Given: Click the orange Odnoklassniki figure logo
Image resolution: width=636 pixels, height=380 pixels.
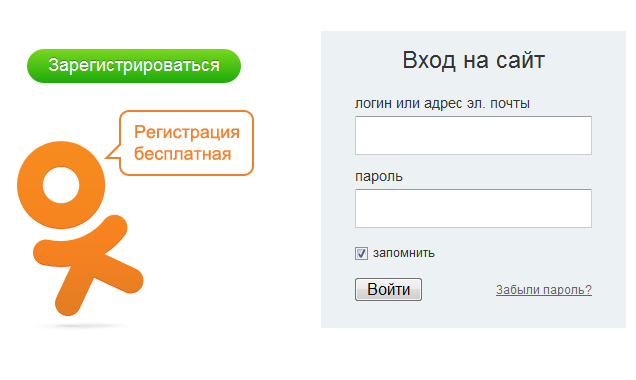Looking at the screenshot, I should [x=80, y=228].
